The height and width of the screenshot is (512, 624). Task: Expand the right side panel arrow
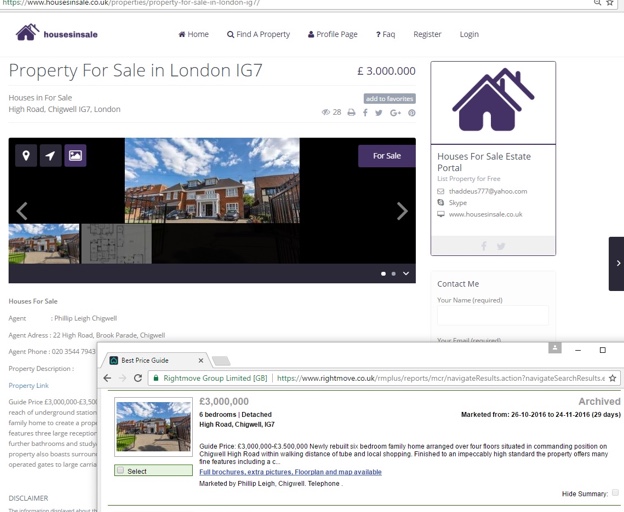point(617,263)
